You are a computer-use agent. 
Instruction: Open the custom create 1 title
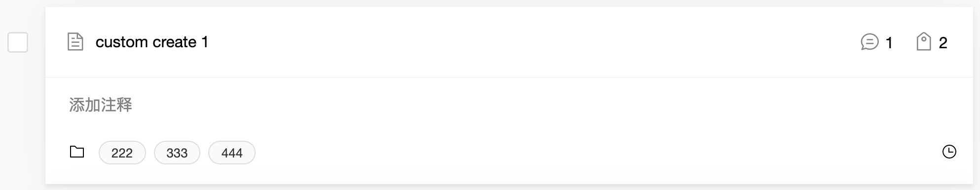coord(151,42)
